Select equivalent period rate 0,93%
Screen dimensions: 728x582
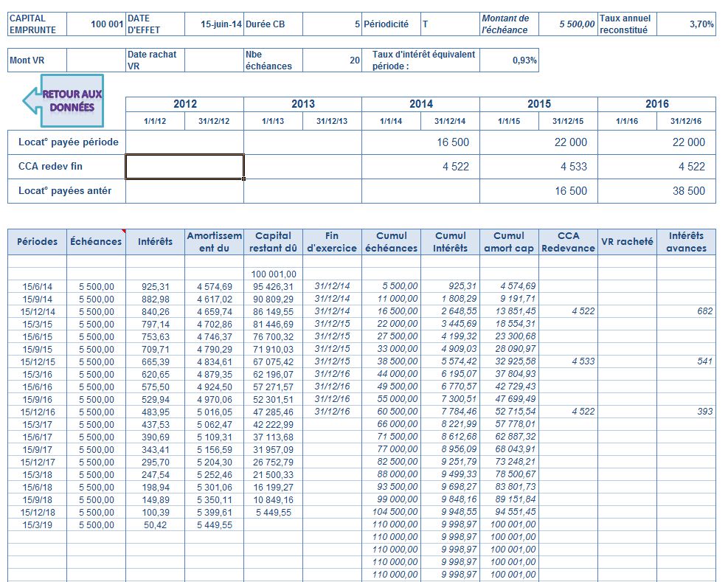coord(509,60)
